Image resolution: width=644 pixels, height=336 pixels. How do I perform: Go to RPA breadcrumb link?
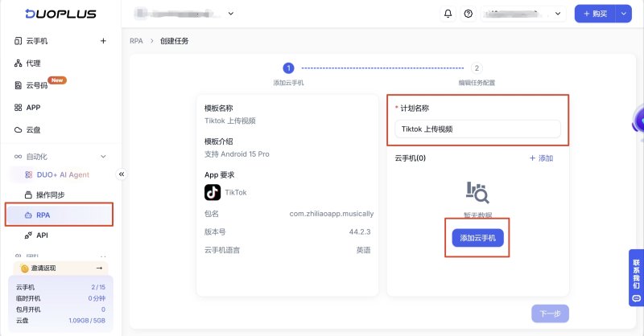pos(136,41)
